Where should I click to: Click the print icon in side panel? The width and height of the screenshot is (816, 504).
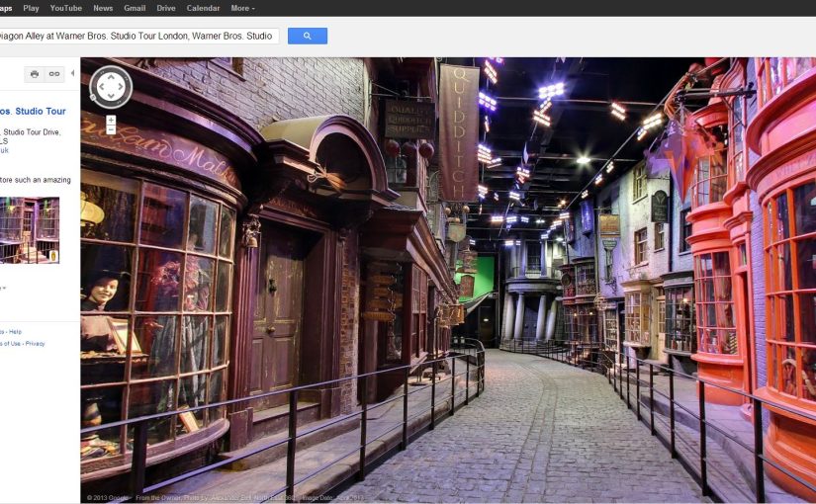tap(35, 74)
